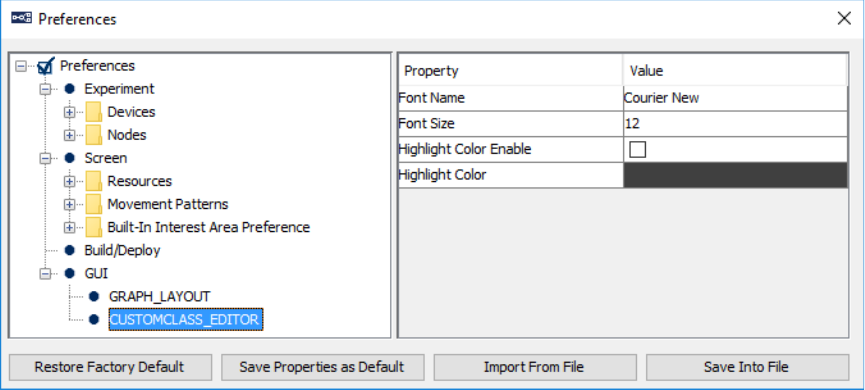Click the Font Size value field
This screenshot has width=865, height=390.
click(735, 124)
